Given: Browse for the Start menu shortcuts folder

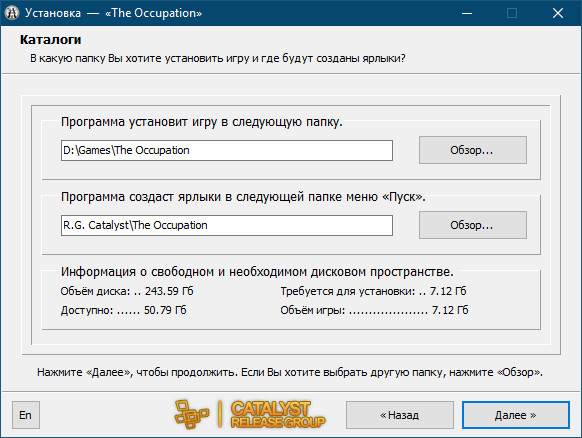Looking at the screenshot, I should pos(473,225).
